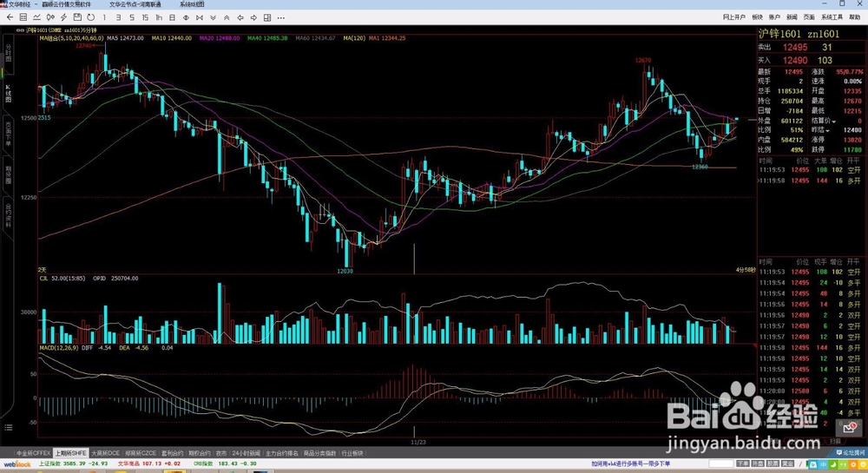The height and width of the screenshot is (473, 868).
Task: Switch to the time-sharing line chart icon
Action: point(36,17)
